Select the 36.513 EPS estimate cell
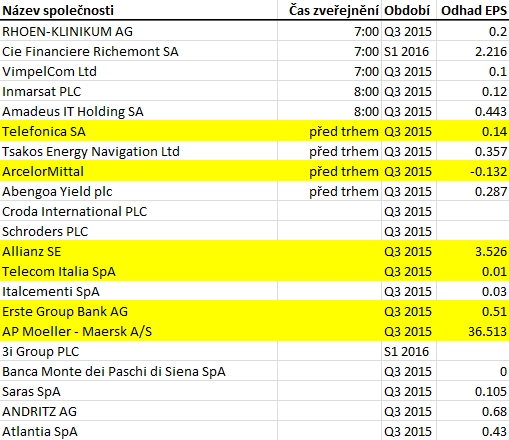This screenshot has width=509, height=440. [x=473, y=331]
